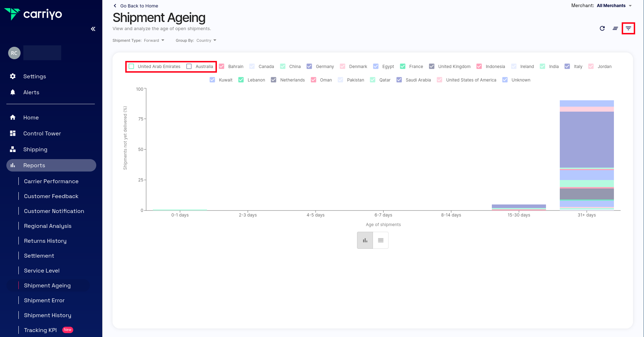Open Carrier Performance report
Screen dimensions: 644x337
point(51,181)
